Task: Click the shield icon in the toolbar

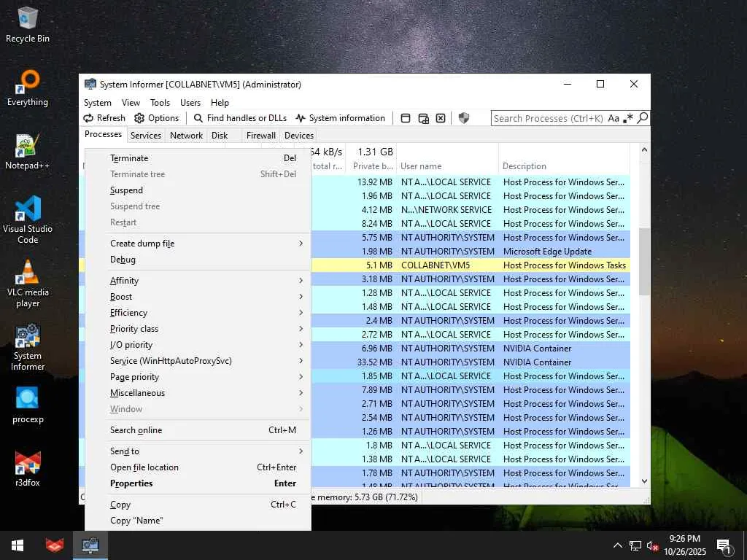Action: pyautogui.click(x=463, y=118)
